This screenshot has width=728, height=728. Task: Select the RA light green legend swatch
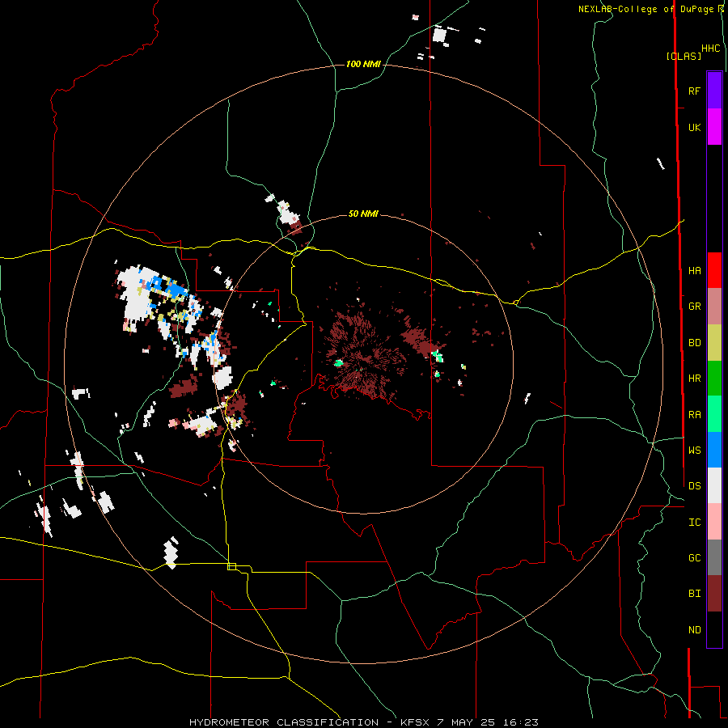click(714, 414)
